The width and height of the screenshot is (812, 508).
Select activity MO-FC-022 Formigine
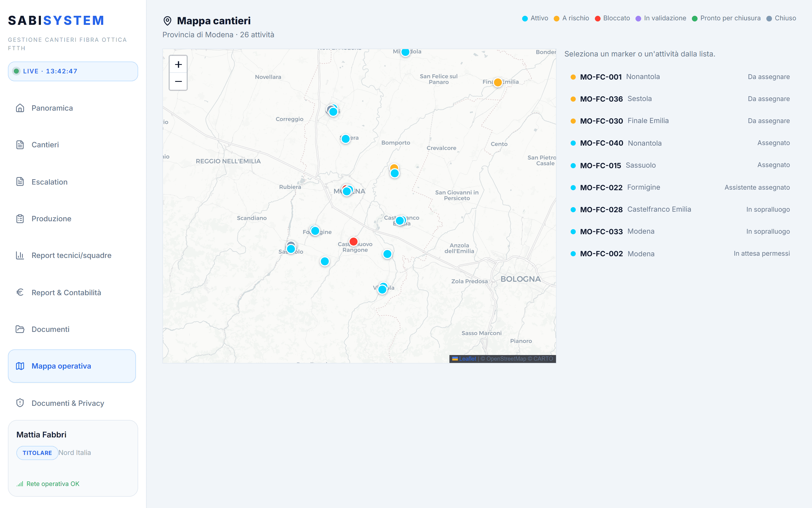click(680, 187)
